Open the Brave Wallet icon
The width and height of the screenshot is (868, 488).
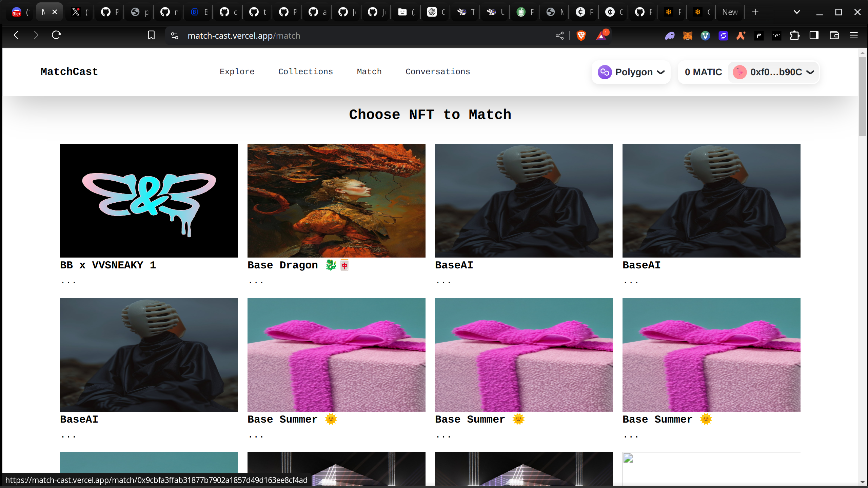pyautogui.click(x=834, y=35)
